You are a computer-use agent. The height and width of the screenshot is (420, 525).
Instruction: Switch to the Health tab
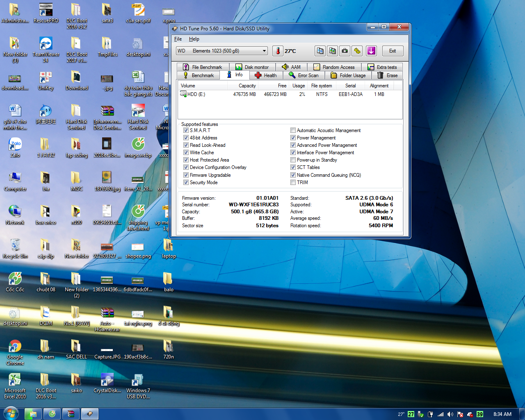tap(266, 75)
